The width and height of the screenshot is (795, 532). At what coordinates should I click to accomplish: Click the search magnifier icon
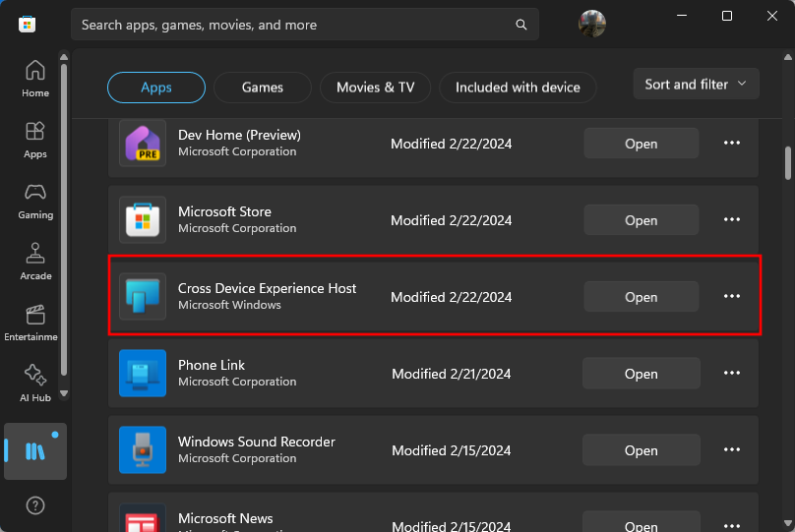tap(520, 25)
